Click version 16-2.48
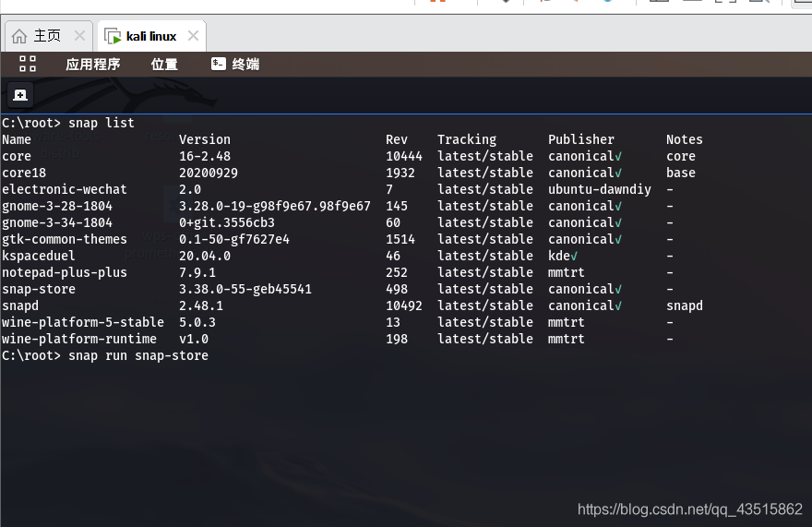This screenshot has height=527, width=812. [x=205, y=156]
